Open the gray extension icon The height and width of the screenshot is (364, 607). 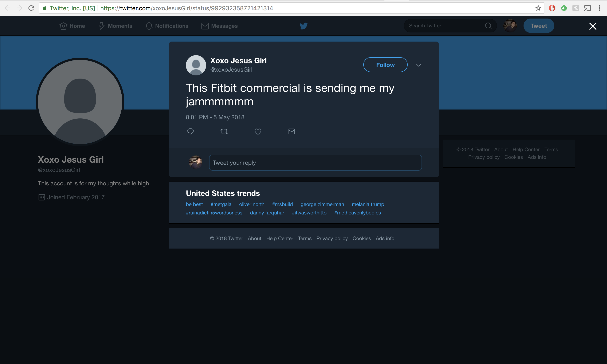pyautogui.click(x=576, y=8)
